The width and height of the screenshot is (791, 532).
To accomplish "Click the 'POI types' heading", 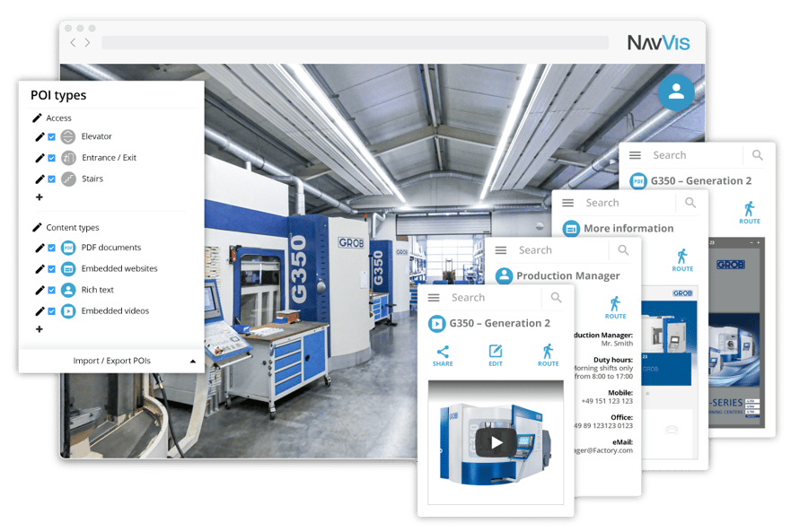I will (x=58, y=95).
